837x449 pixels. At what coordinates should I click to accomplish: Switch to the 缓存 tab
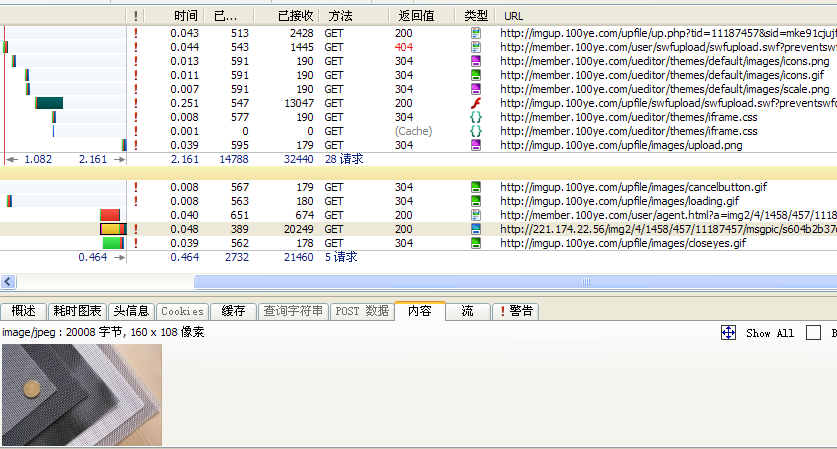[233, 311]
